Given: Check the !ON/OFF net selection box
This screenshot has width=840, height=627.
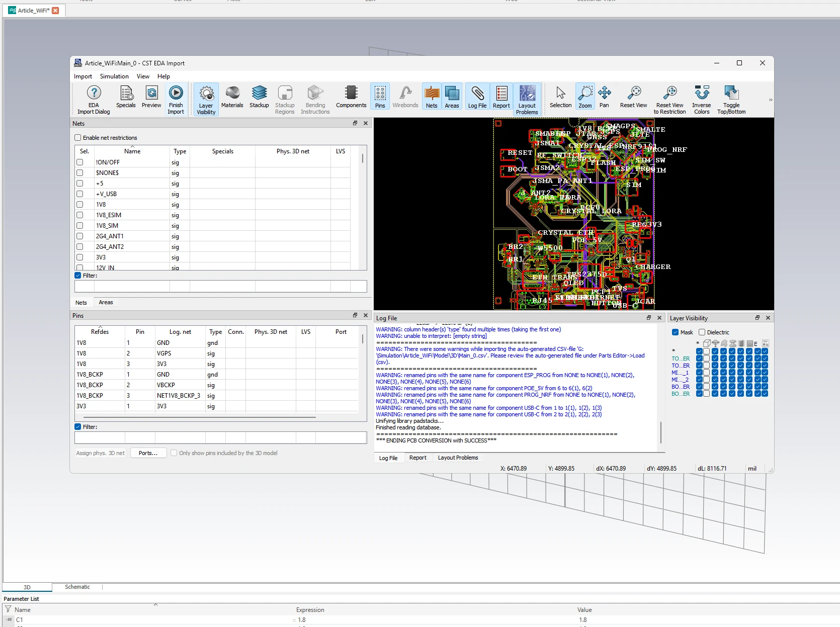Looking at the screenshot, I should 79,162.
